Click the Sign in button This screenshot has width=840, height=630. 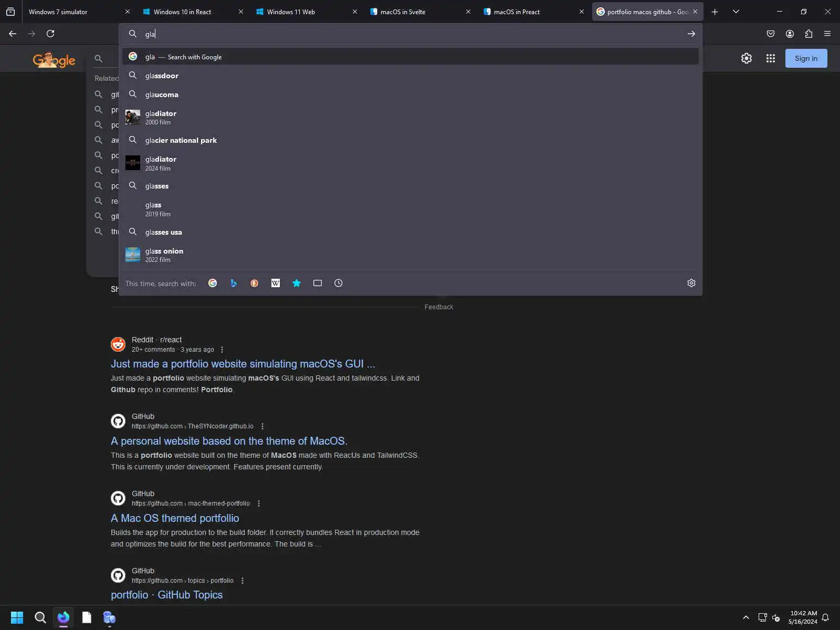(x=806, y=58)
